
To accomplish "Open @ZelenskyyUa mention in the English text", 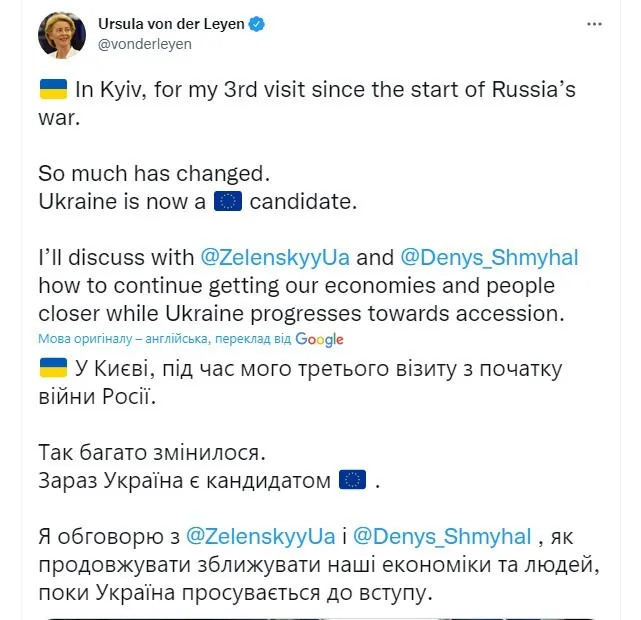I will tap(276, 257).
